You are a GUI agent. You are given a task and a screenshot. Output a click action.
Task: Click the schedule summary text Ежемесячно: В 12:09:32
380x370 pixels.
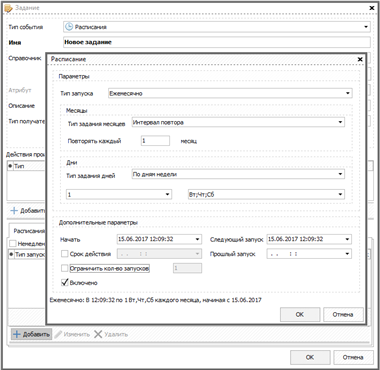click(x=155, y=300)
